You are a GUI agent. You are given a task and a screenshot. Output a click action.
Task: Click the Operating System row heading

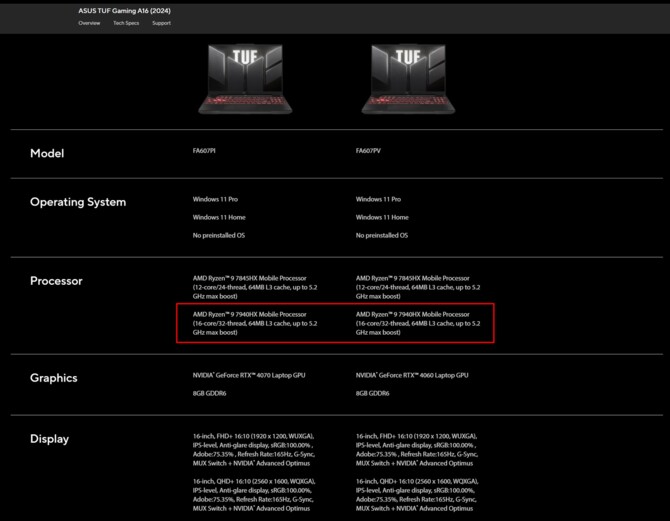pos(78,202)
